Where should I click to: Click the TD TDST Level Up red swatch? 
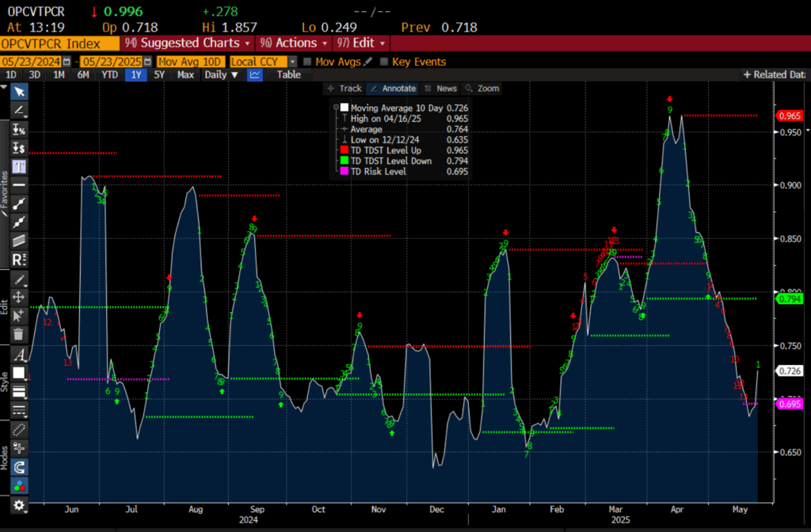[344, 150]
